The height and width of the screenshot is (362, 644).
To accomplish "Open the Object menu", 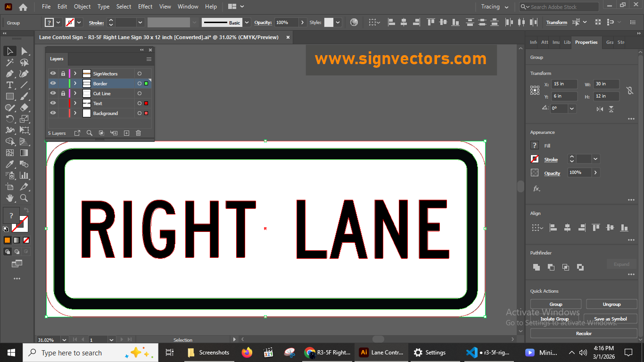I will pos(83,7).
